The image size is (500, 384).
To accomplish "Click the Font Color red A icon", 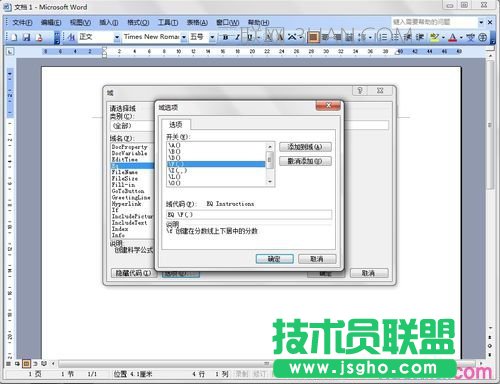I will 452,37.
